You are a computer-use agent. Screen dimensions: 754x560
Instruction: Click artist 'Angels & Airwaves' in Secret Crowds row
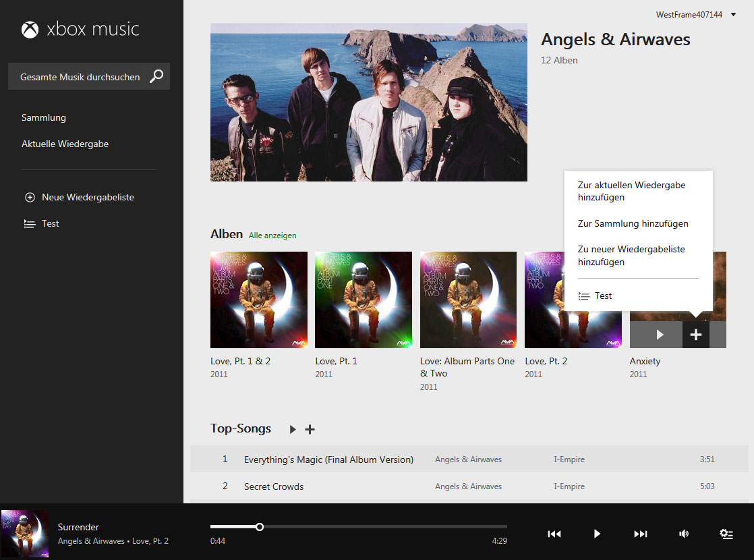point(468,486)
